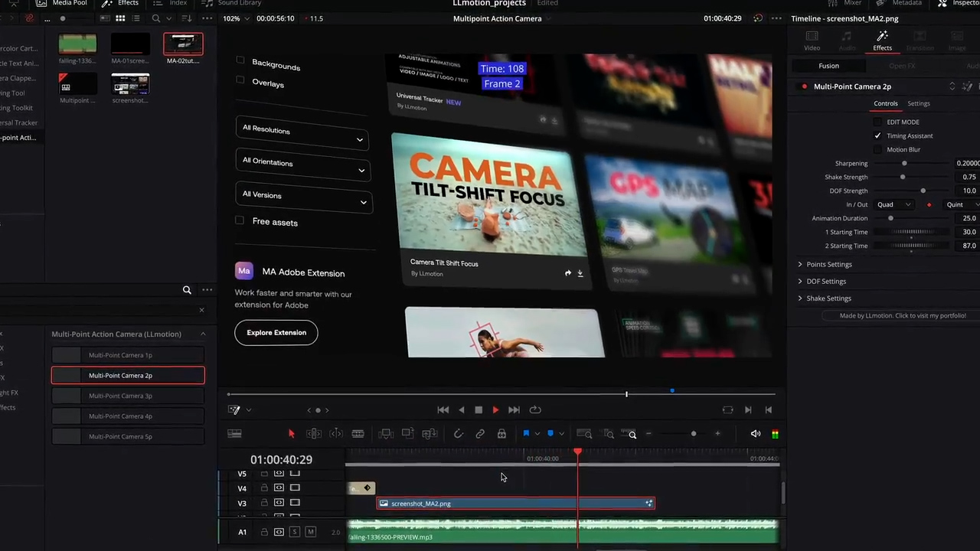980x551 pixels.
Task: Lock the A1 audio track
Action: coord(264,532)
